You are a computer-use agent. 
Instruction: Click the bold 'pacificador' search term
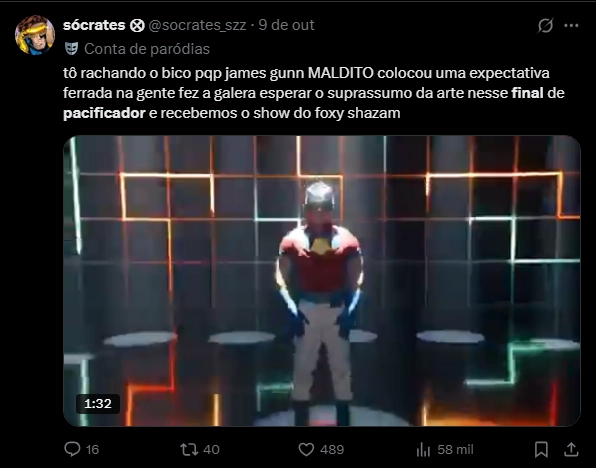[x=104, y=113]
